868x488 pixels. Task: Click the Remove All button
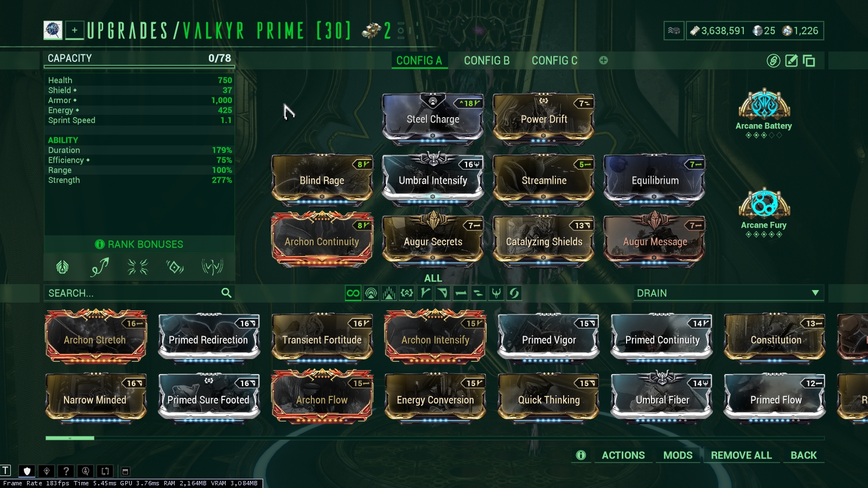741,455
